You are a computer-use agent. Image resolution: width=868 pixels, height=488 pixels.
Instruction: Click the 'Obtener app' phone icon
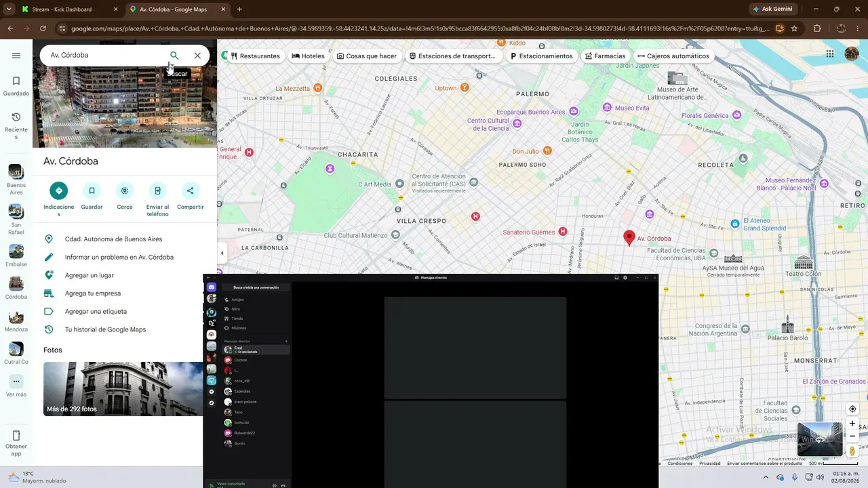click(x=16, y=436)
